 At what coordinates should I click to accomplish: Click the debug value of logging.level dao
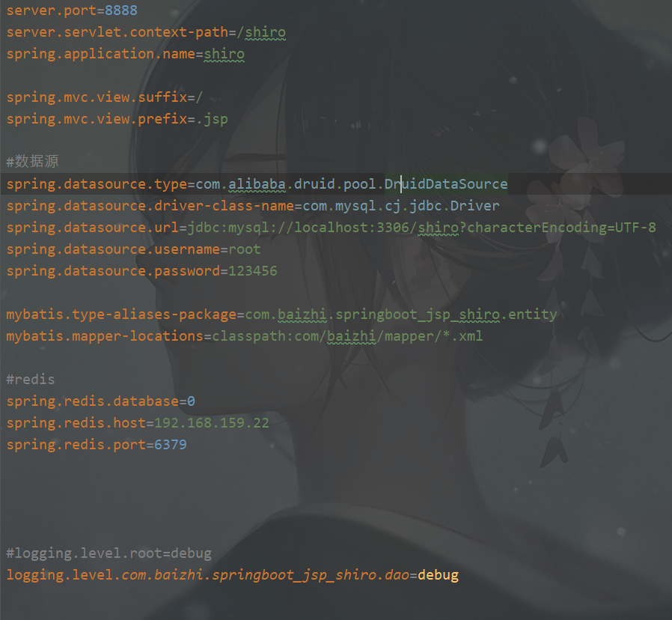(x=438, y=575)
